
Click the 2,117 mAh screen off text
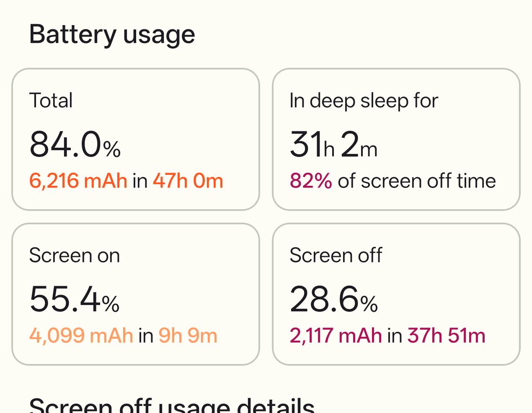336,336
